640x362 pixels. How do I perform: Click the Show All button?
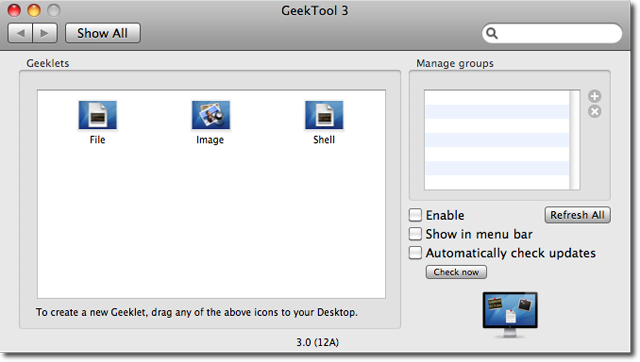point(103,33)
